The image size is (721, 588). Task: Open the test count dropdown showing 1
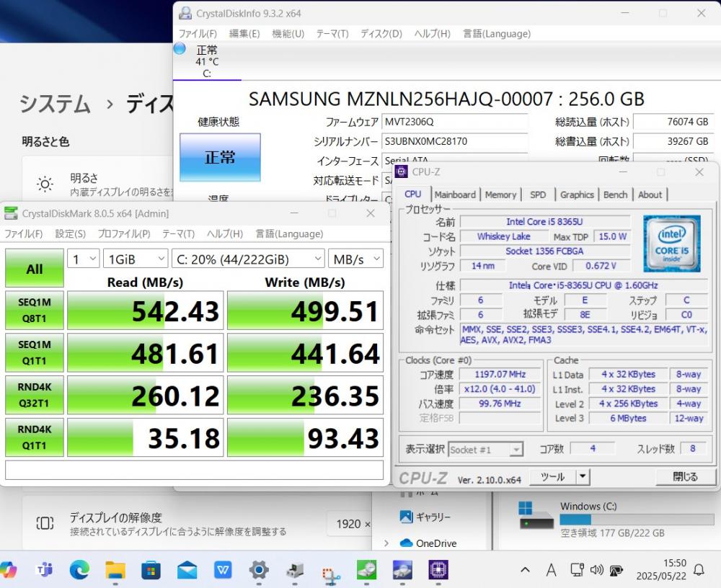pyautogui.click(x=83, y=259)
